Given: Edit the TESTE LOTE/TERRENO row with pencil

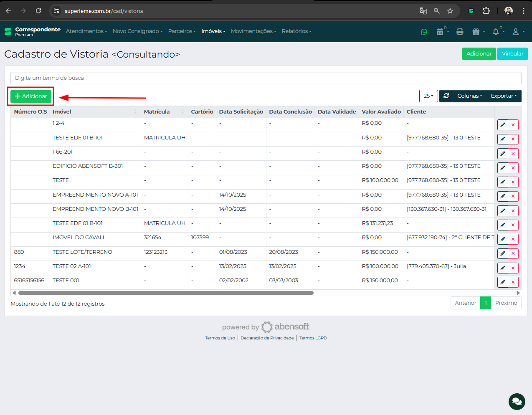Looking at the screenshot, I should (x=503, y=253).
